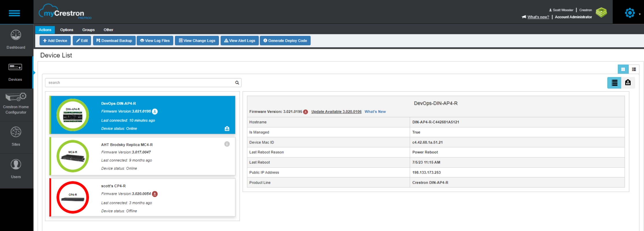Switch to card split view

pos(623,69)
